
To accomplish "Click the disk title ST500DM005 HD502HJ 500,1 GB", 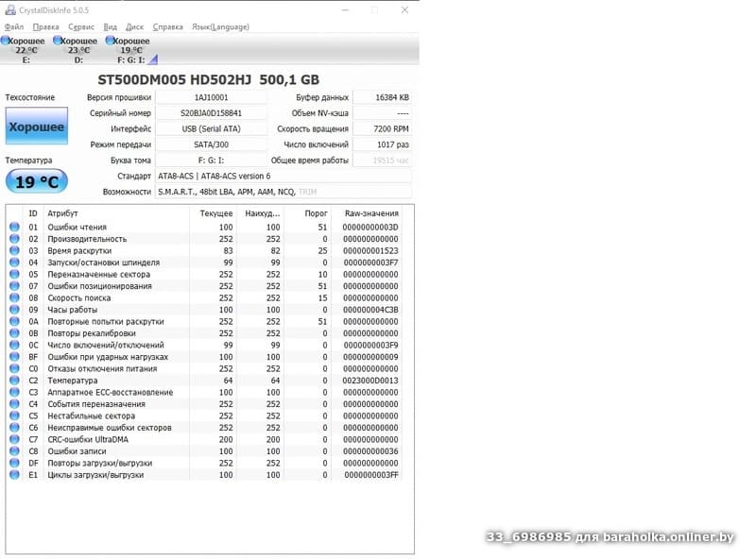I will pos(208,79).
